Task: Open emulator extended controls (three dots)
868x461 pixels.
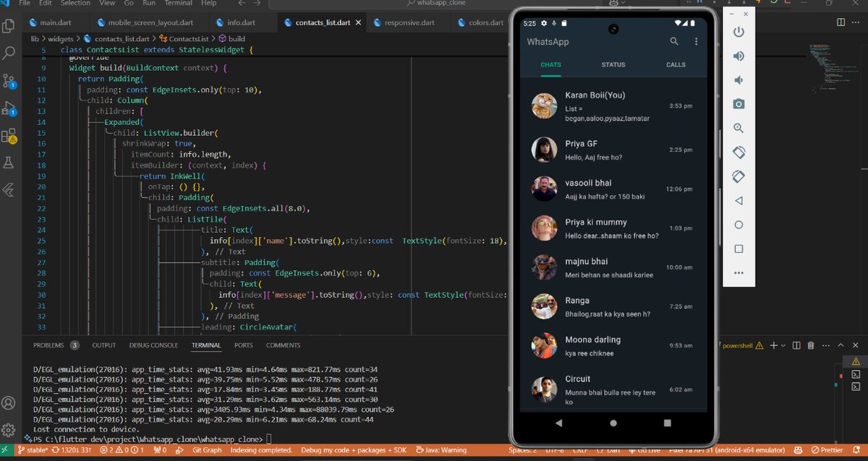Action: pos(739,273)
